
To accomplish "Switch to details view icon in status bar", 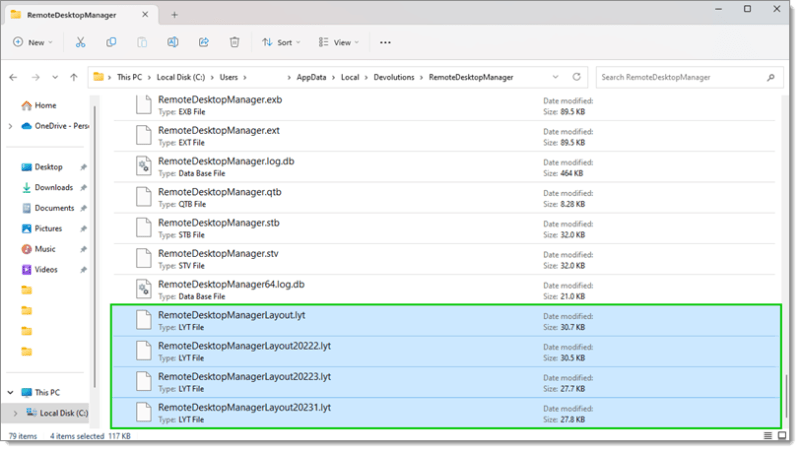I will tap(768, 436).
